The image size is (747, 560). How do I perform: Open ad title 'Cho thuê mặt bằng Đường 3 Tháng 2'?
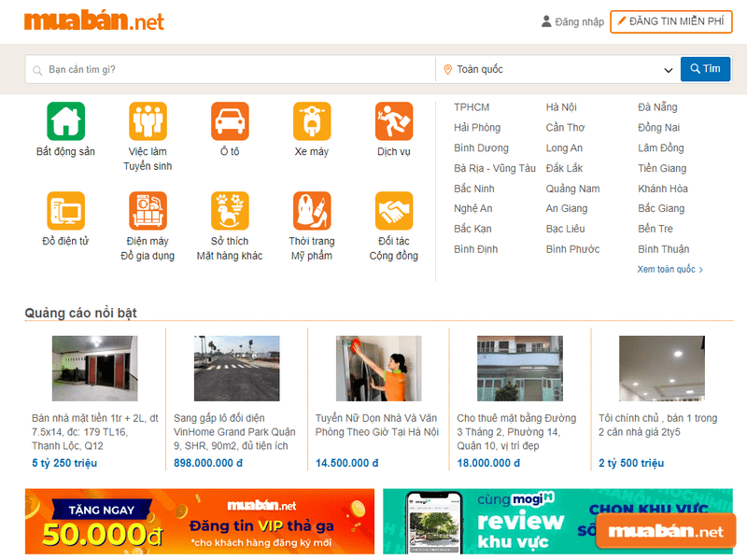tap(516, 432)
